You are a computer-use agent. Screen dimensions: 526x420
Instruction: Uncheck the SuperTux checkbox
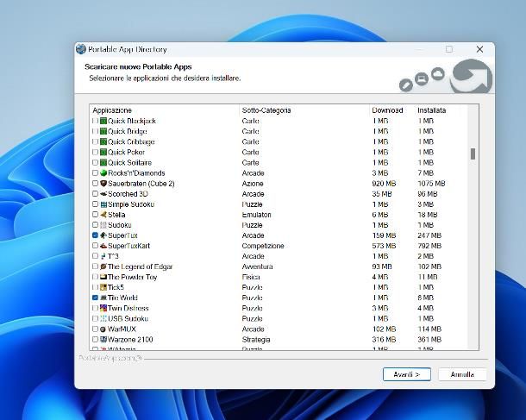pos(95,235)
